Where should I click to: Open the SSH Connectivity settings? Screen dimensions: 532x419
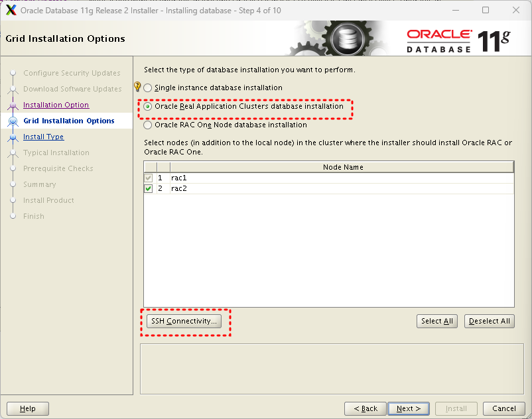tap(184, 321)
